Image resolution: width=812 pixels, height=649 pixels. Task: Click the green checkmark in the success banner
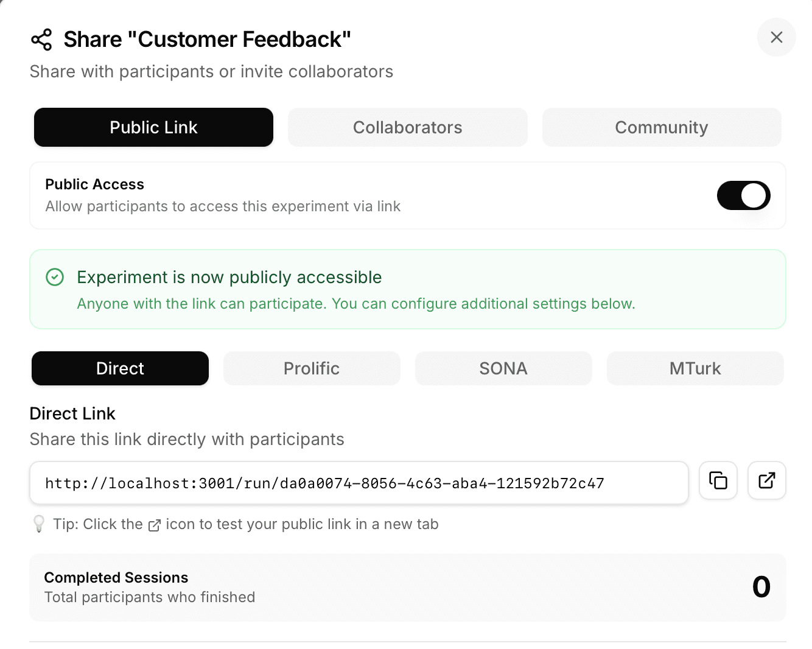click(54, 277)
